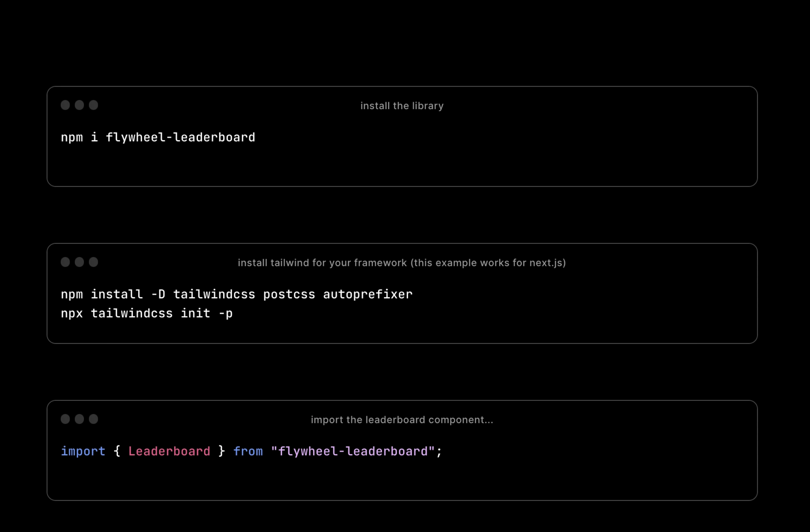Click first dot in tailwind install window

pos(65,262)
